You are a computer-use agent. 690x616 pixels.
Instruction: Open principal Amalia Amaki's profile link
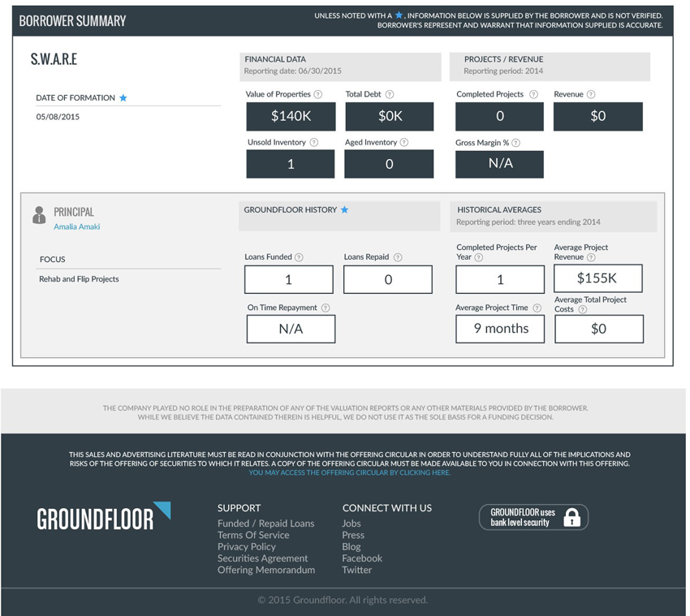point(77,226)
